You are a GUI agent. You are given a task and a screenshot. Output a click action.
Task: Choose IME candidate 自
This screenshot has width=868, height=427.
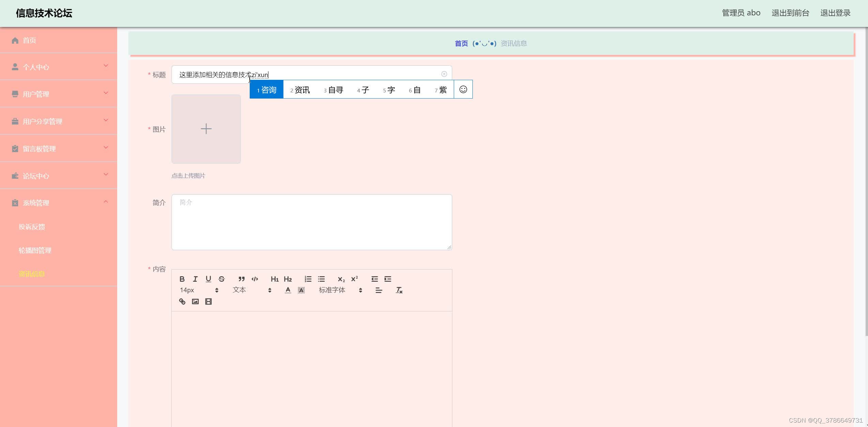(415, 90)
